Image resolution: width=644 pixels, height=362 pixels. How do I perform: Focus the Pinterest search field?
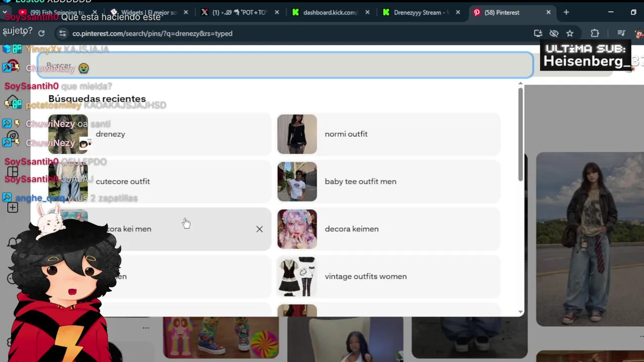coord(285,65)
